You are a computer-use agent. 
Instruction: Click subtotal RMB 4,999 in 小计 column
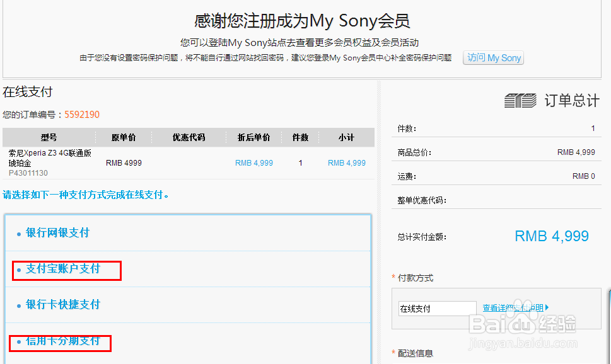347,162
